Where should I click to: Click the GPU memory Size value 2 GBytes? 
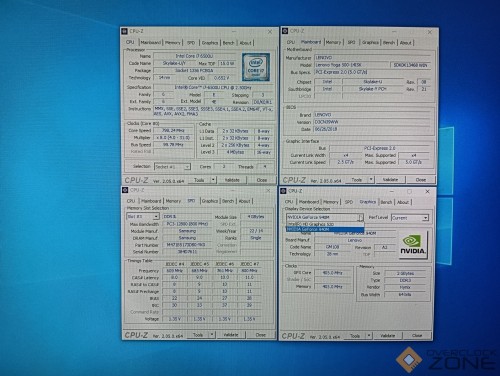pos(405,273)
